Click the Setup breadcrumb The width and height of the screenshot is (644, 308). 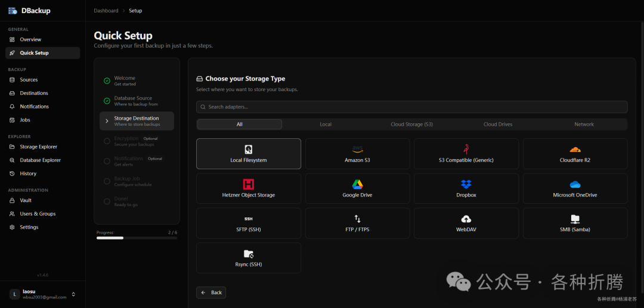tap(135, 11)
